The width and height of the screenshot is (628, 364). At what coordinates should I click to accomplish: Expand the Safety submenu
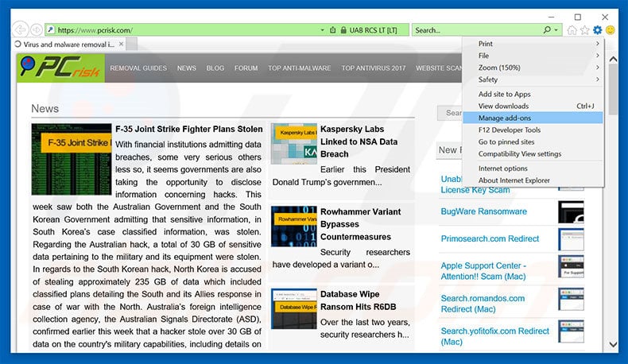point(533,79)
